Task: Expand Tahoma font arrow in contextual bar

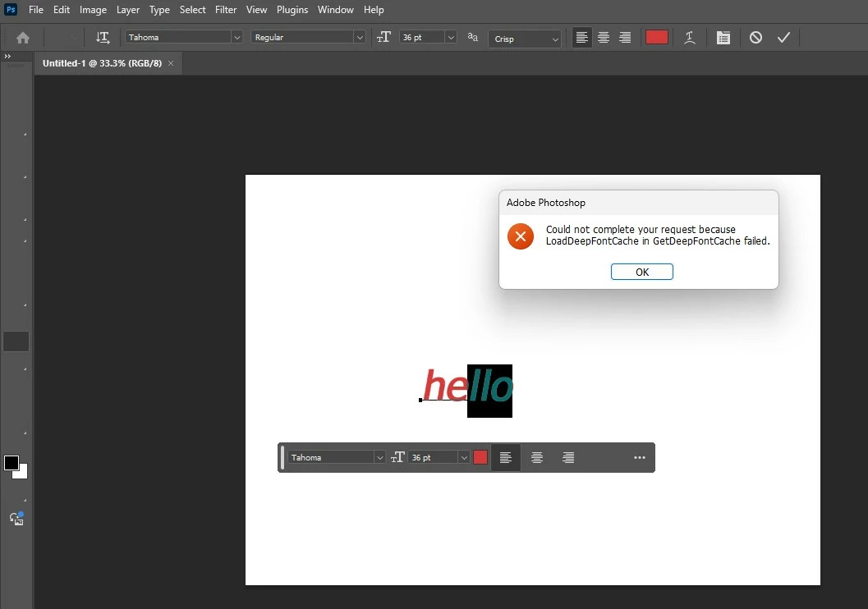Action: [x=379, y=457]
